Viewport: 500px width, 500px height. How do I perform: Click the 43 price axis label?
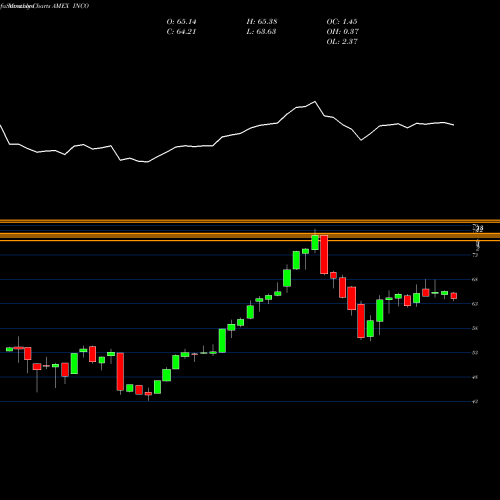tap(475, 402)
